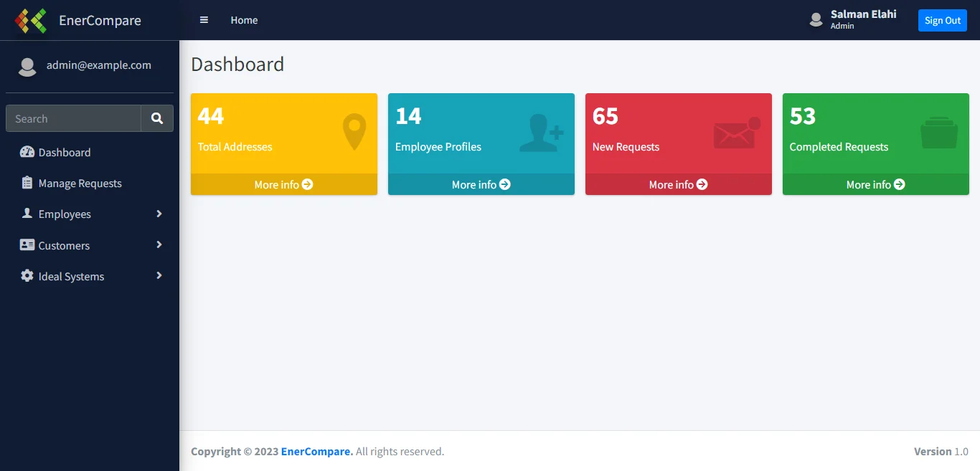Toggle the sidebar with hamburger icon
Image resolution: width=980 pixels, height=471 pixels.
coord(204,20)
